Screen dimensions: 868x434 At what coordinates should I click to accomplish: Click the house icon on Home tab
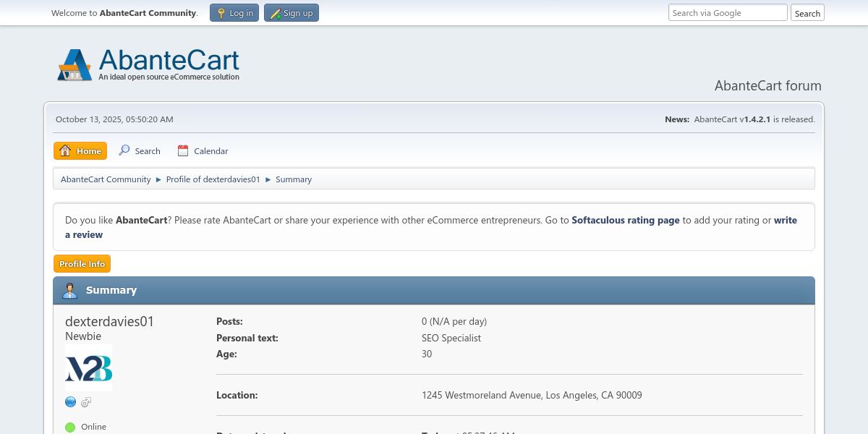click(65, 150)
